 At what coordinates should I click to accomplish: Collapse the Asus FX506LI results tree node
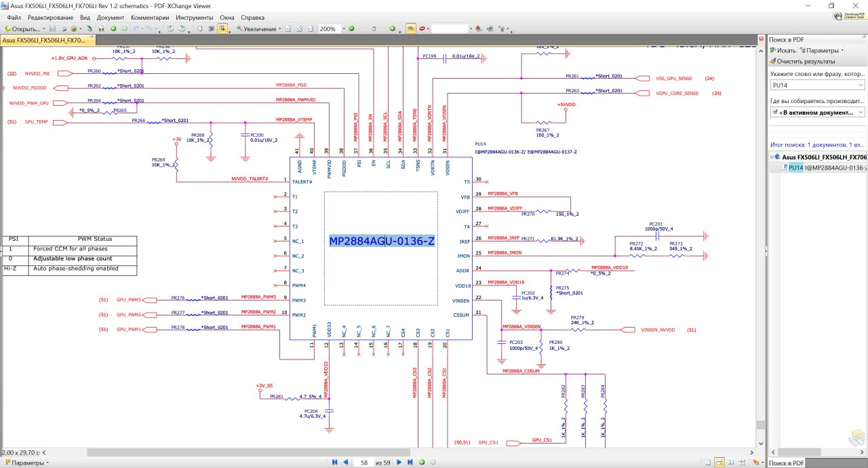tap(773, 157)
